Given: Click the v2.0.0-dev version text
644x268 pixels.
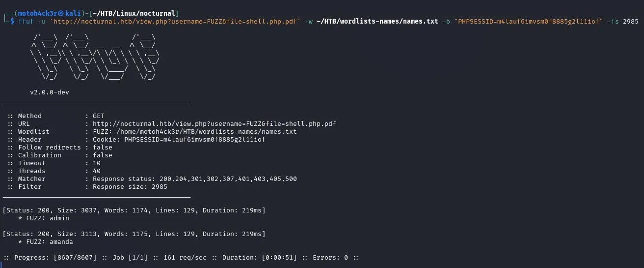Looking at the screenshot, I should pos(53,92).
